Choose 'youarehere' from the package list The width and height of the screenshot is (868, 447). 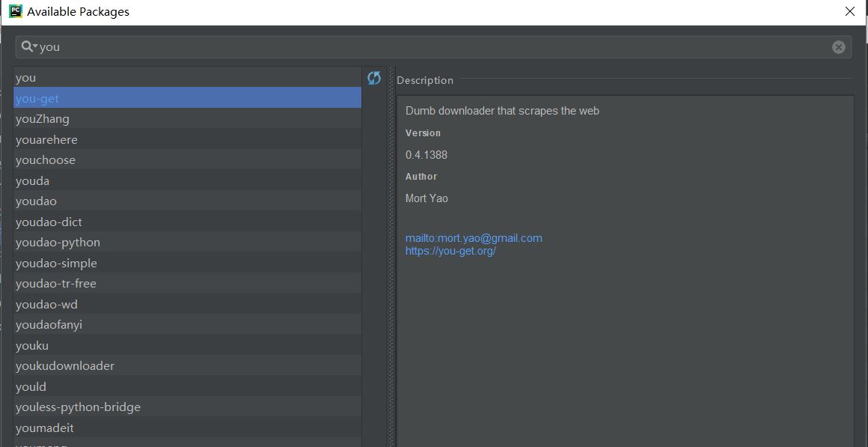(x=46, y=140)
